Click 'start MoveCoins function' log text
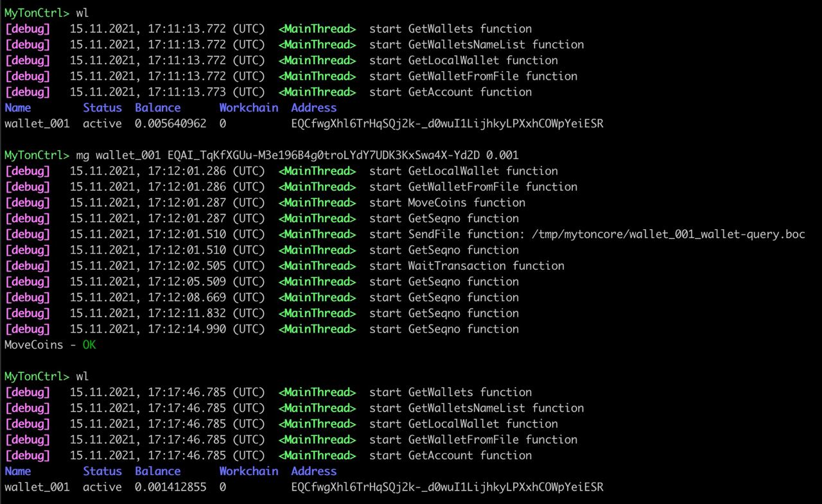 (447, 202)
